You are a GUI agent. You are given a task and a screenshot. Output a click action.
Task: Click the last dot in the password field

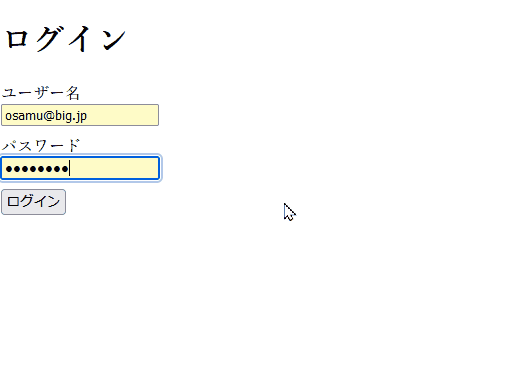click(65, 169)
